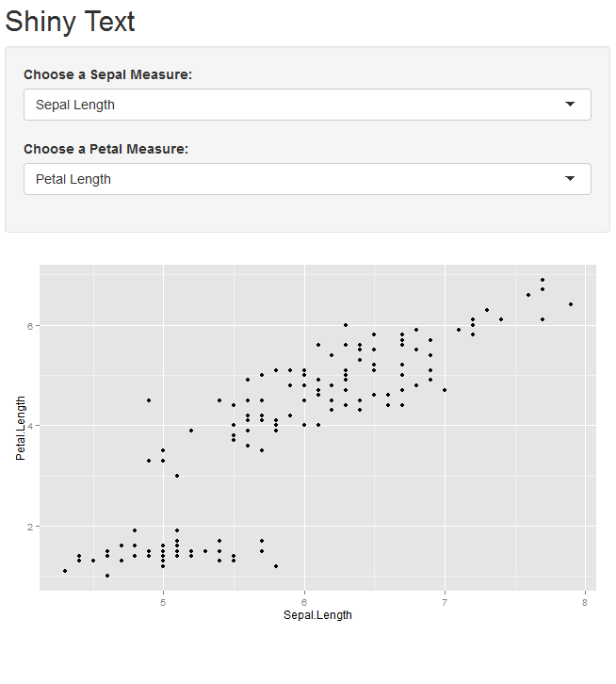This screenshot has width=616, height=684.
Task: Click the 'Shiny Text' page title
Action: tap(71, 22)
